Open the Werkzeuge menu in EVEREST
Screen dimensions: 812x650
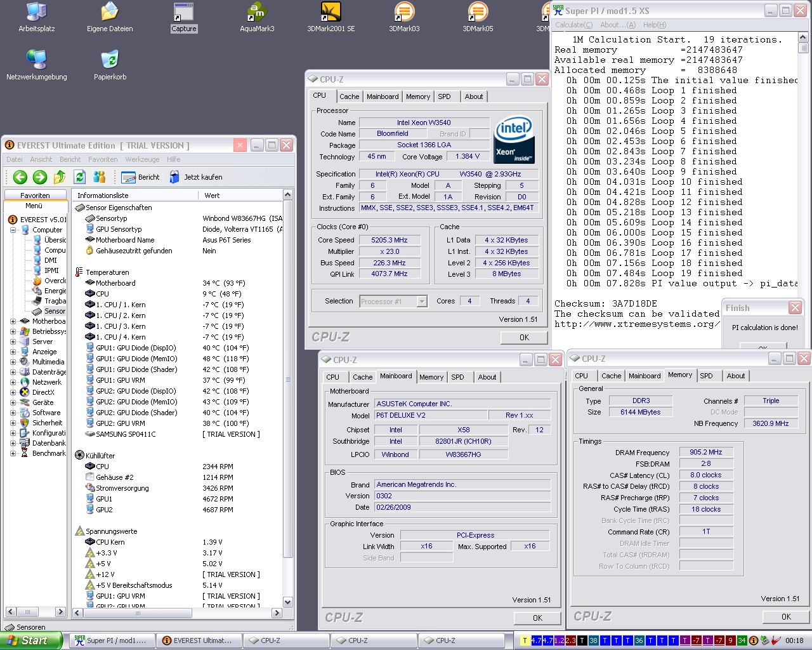click(142, 159)
